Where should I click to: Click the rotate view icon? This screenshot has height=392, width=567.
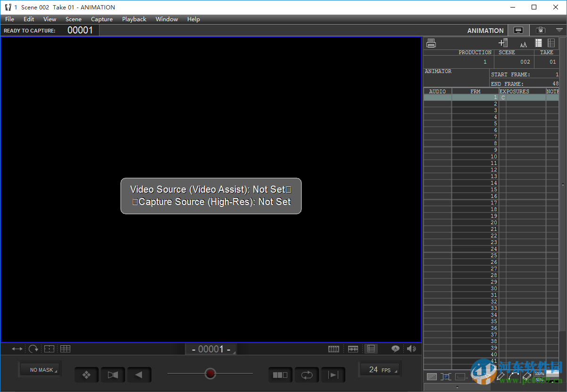coord(33,349)
